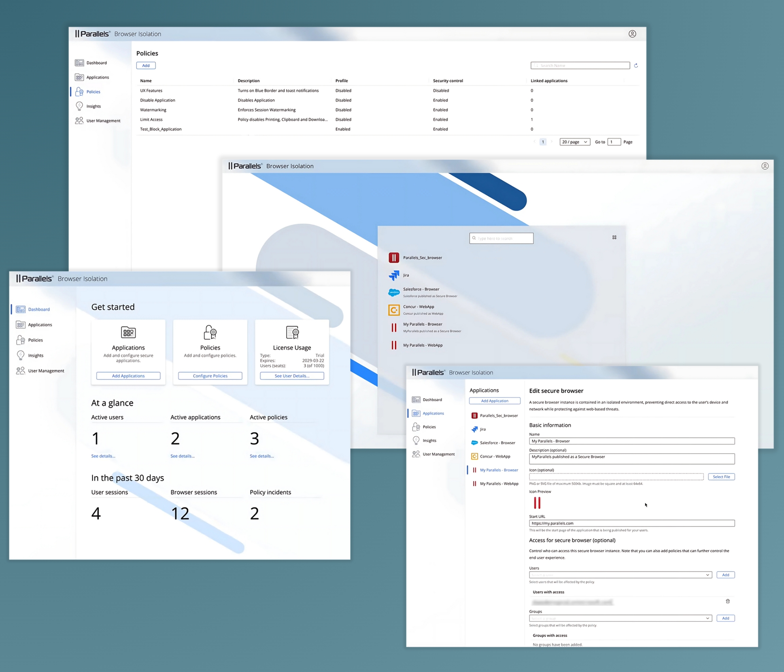Launch Salesforce - Browser from the launcher

click(x=421, y=290)
